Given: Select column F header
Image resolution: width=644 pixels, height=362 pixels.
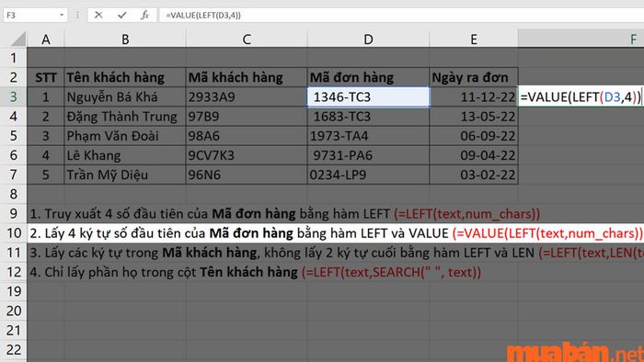Looking at the screenshot, I should pos(581,40).
